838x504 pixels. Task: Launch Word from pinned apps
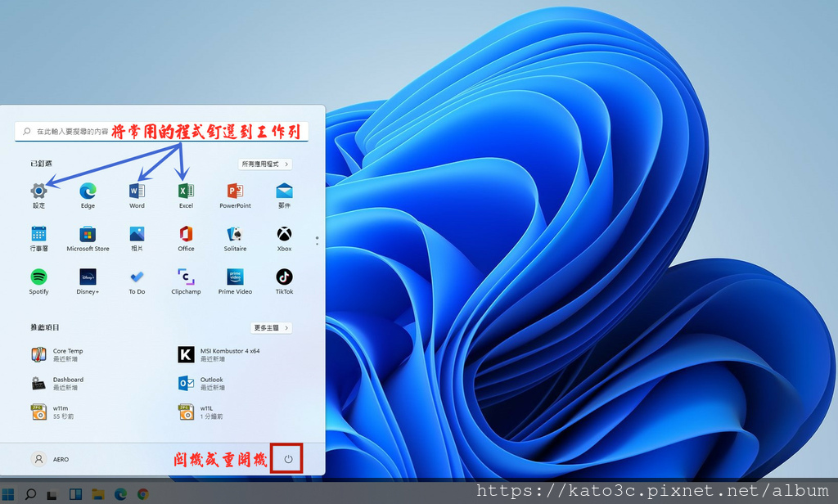[x=137, y=195]
